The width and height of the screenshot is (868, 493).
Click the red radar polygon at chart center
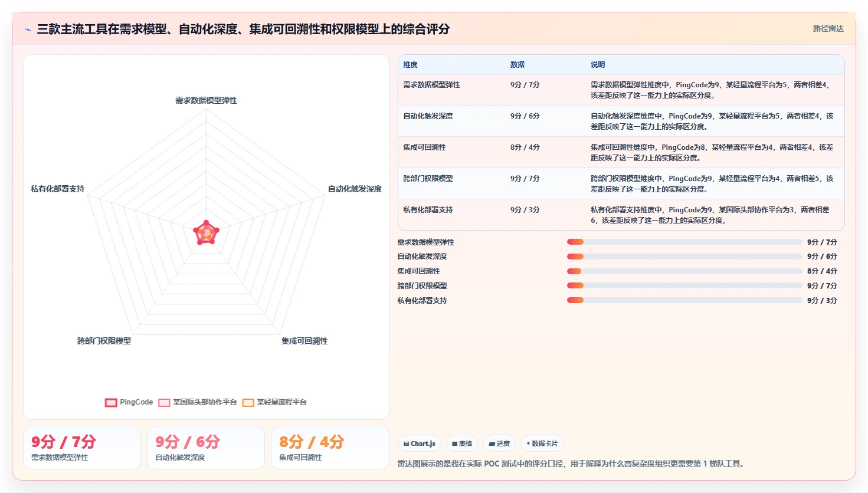pos(206,233)
